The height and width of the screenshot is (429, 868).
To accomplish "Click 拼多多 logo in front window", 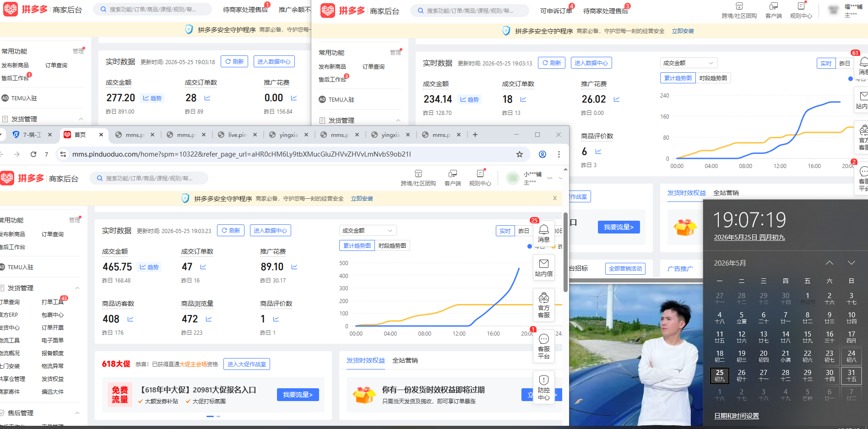I will tap(22, 178).
